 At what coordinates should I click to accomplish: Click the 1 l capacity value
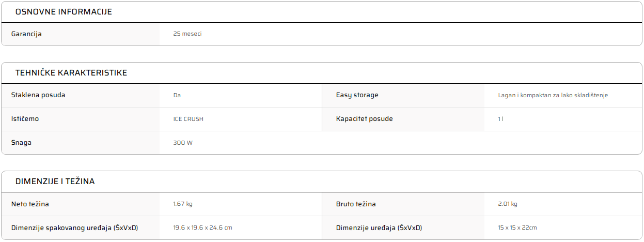coord(501,119)
